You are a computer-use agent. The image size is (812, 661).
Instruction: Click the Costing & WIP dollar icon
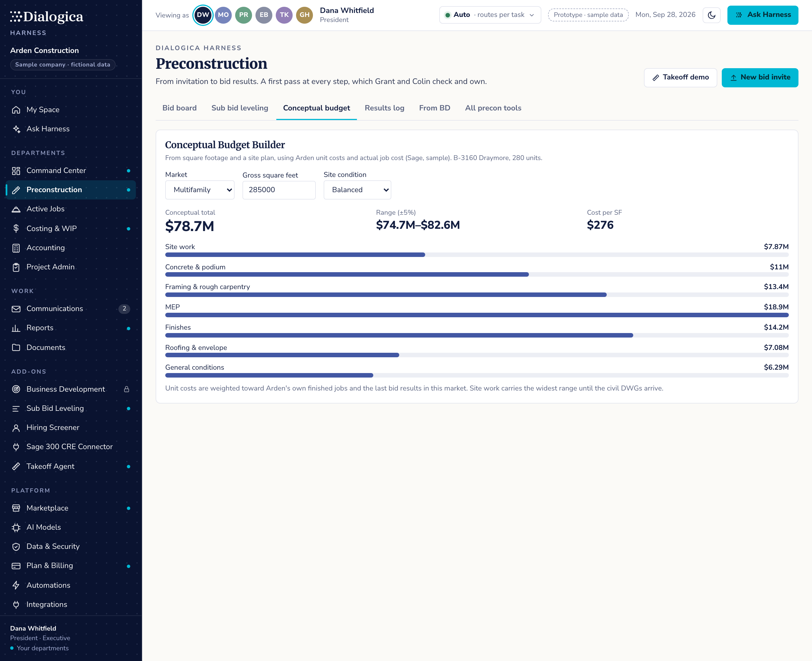(16, 229)
